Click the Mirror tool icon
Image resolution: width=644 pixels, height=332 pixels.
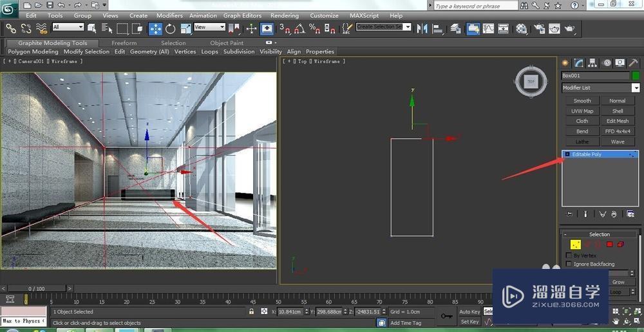[x=422, y=28]
